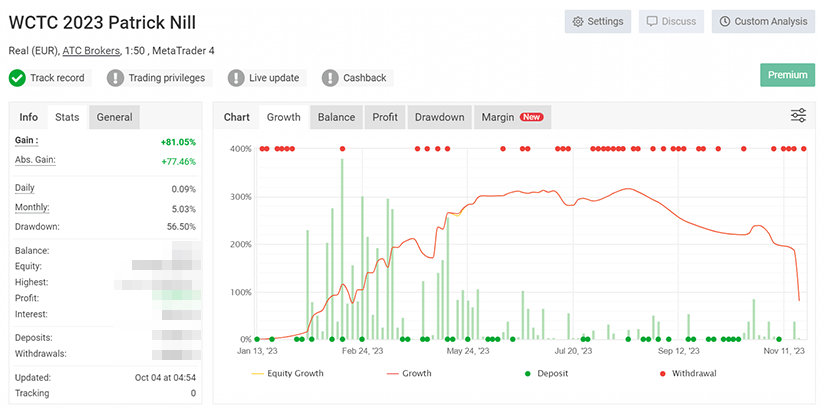The height and width of the screenshot is (408, 824).
Task: Click the green Premium button
Action: click(x=787, y=75)
